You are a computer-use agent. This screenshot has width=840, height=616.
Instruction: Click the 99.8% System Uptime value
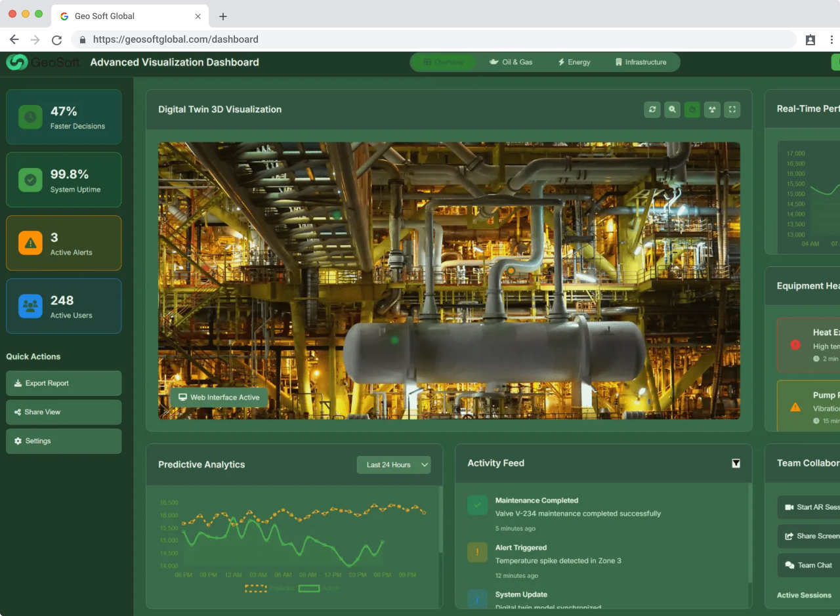click(x=70, y=175)
